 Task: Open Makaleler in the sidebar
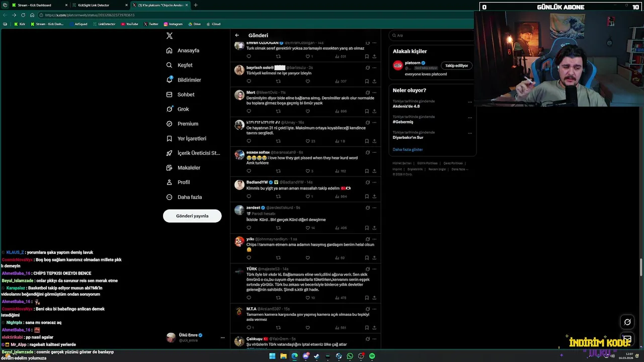point(183,167)
